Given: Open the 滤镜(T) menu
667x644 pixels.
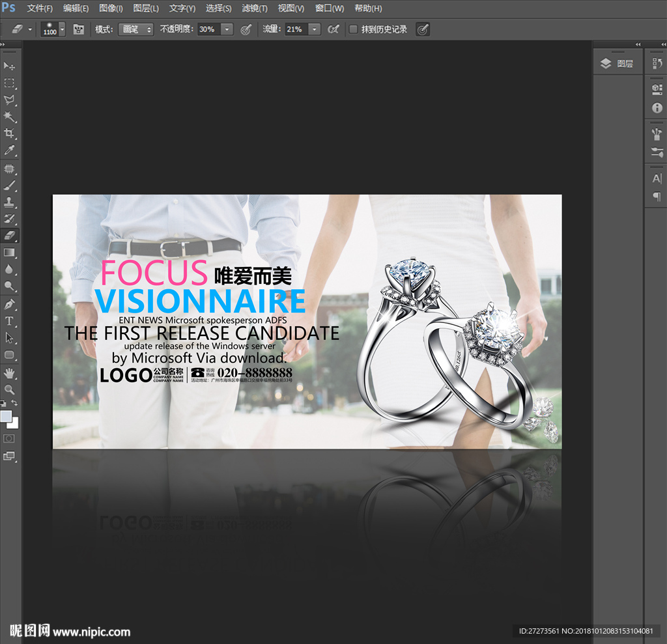Looking at the screenshot, I should (x=255, y=8).
